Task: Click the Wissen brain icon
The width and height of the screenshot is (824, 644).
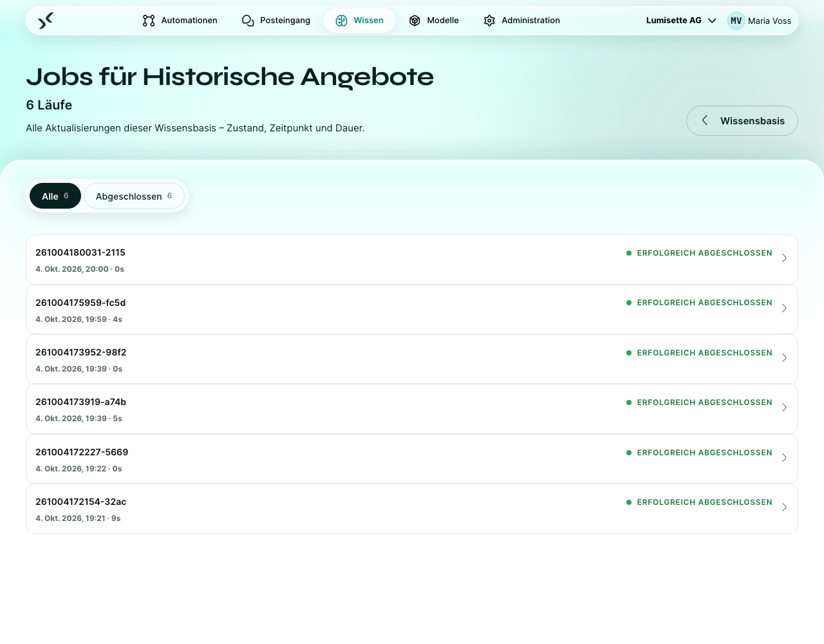Action: click(x=342, y=21)
